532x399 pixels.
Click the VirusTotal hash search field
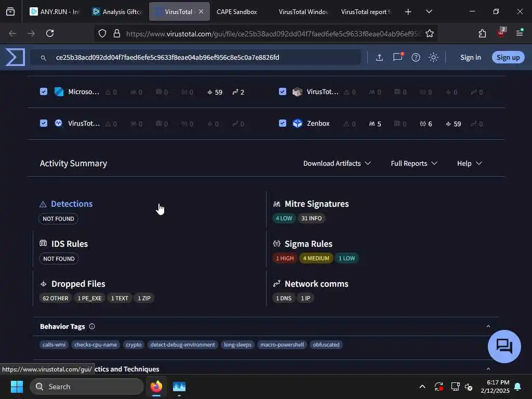click(x=195, y=57)
